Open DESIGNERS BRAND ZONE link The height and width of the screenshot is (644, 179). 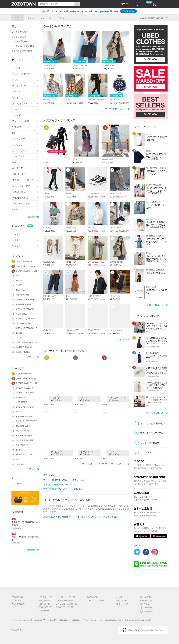pyautogui.click(x=150, y=477)
